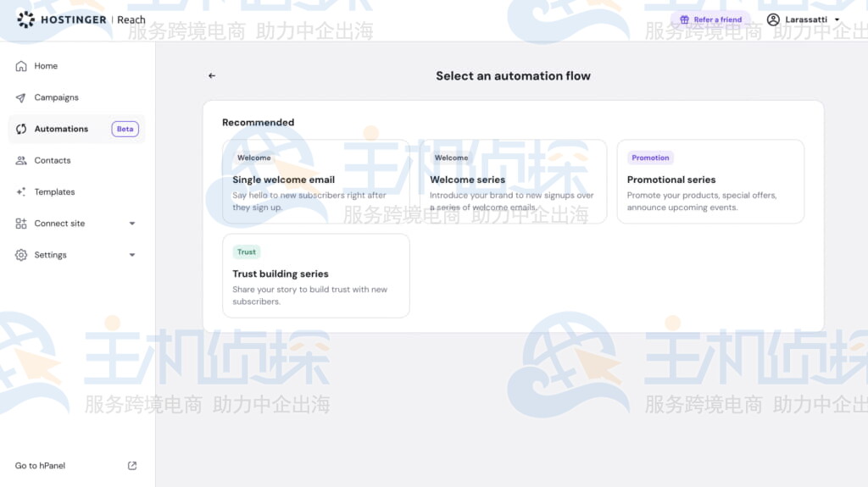868x487 pixels.
Task: Click the Select an automation flow title
Action: pyautogui.click(x=513, y=76)
